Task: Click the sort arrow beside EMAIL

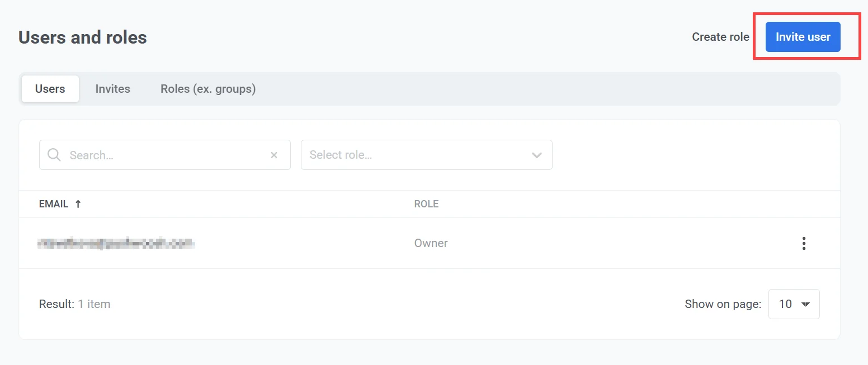Action: (78, 204)
